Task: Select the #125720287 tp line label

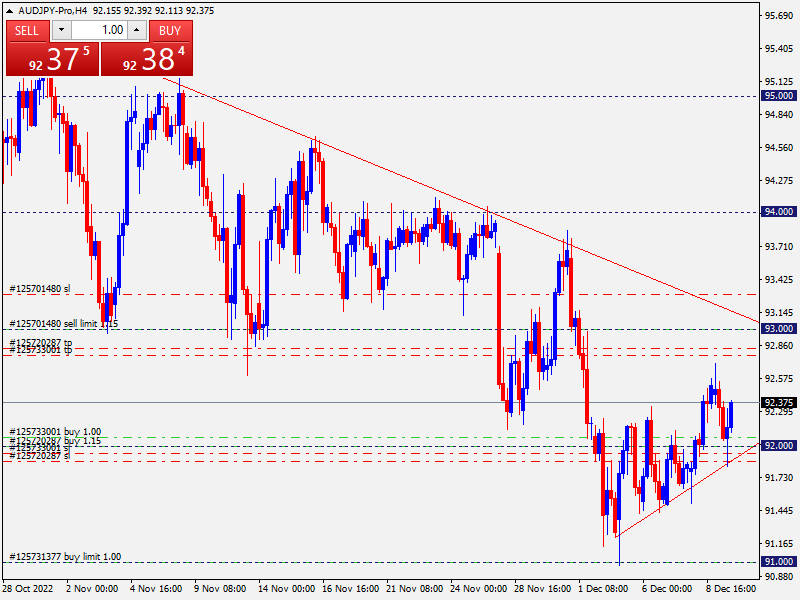Action: click(x=41, y=342)
